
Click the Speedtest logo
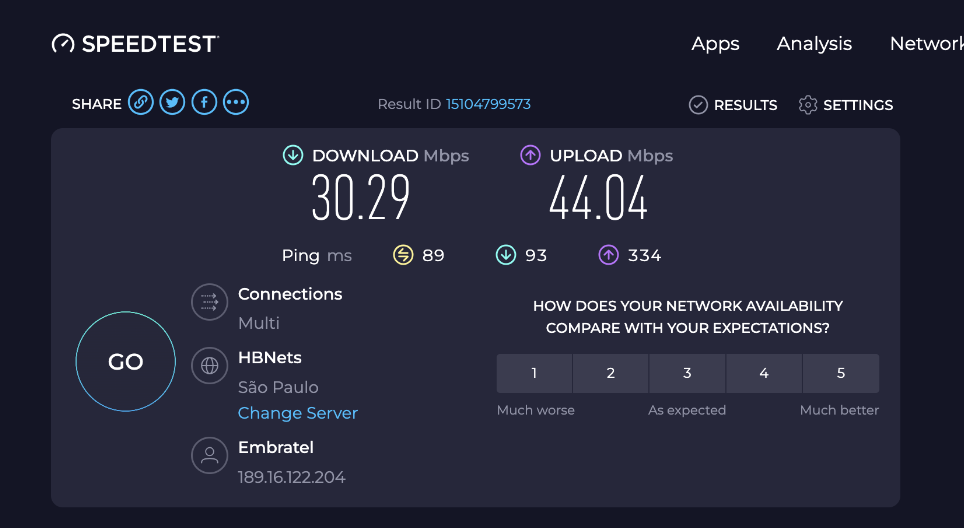point(135,44)
